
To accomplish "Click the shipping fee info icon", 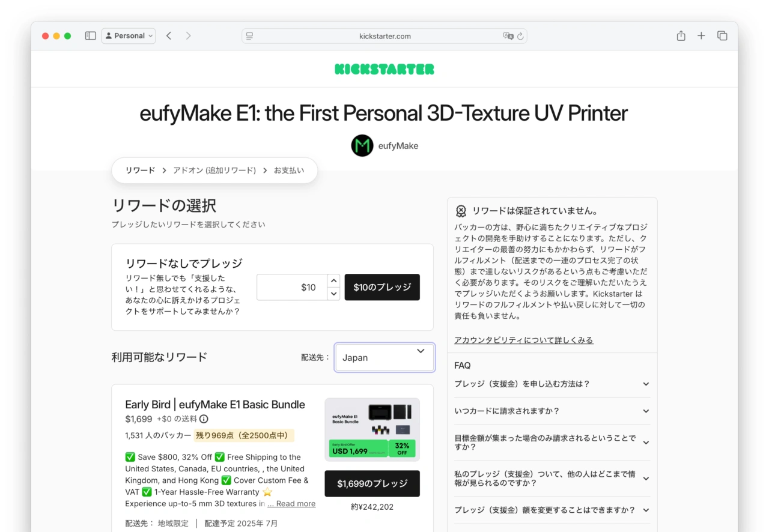I will (x=204, y=419).
